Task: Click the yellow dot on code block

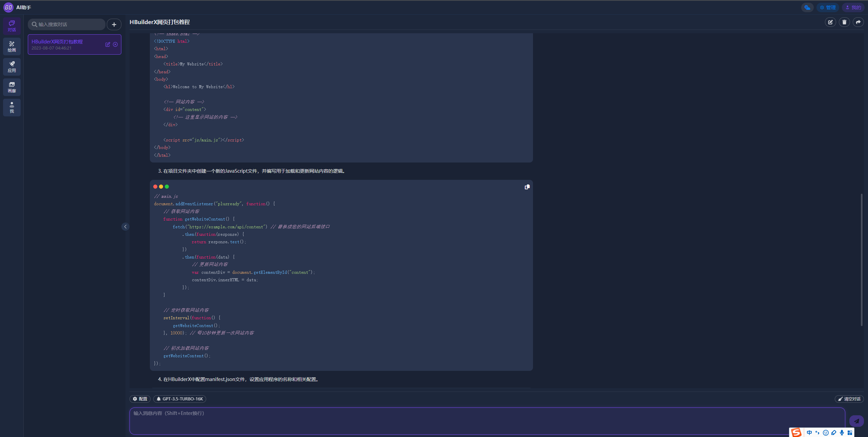Action: point(161,187)
